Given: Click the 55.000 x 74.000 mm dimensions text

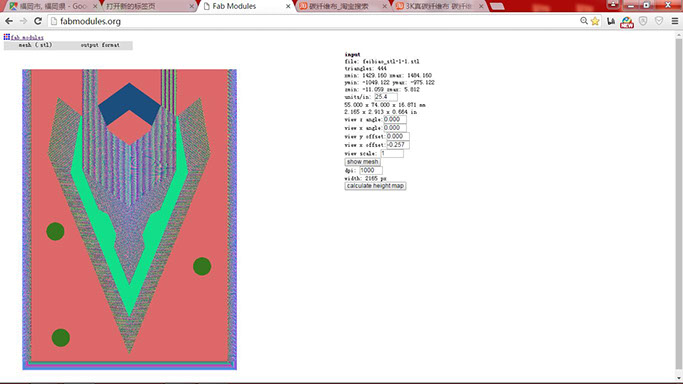Looking at the screenshot, I should (385, 105).
